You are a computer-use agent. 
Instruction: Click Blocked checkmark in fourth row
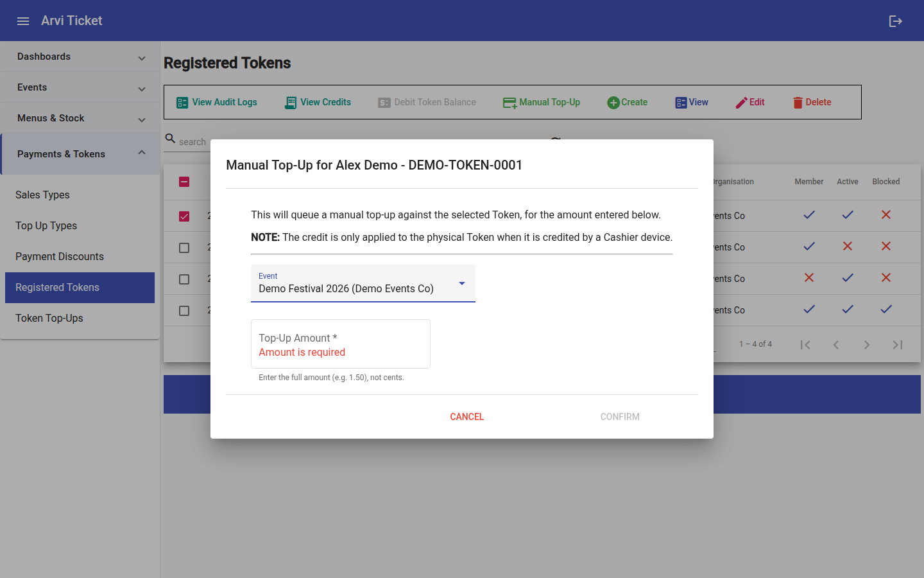click(886, 310)
